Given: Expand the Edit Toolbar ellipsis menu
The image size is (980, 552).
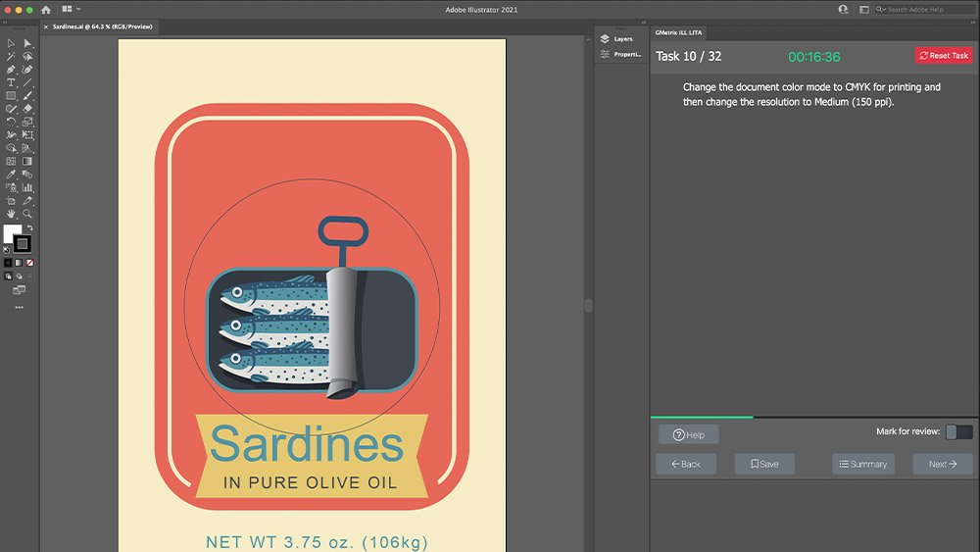Looking at the screenshot, I should point(19,307).
